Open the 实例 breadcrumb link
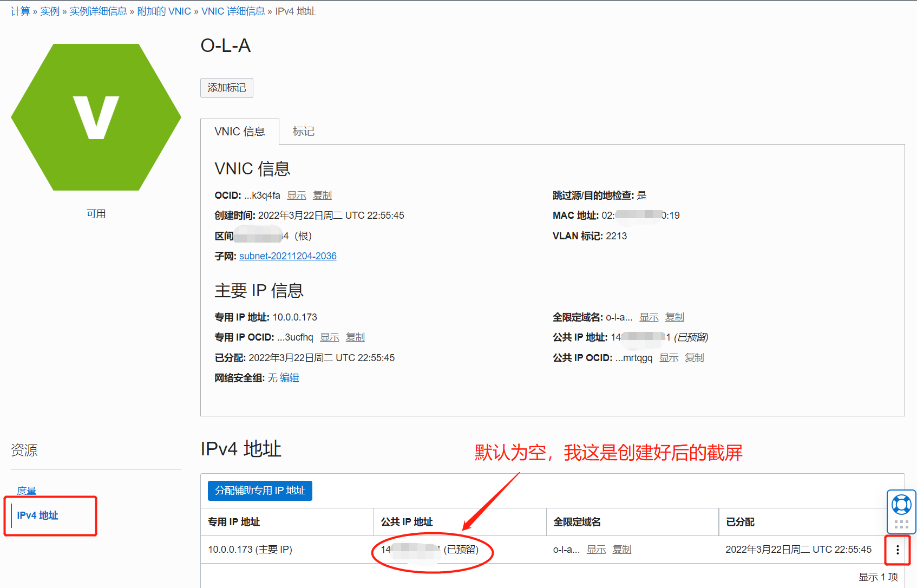The width and height of the screenshot is (917, 588). 50,11
